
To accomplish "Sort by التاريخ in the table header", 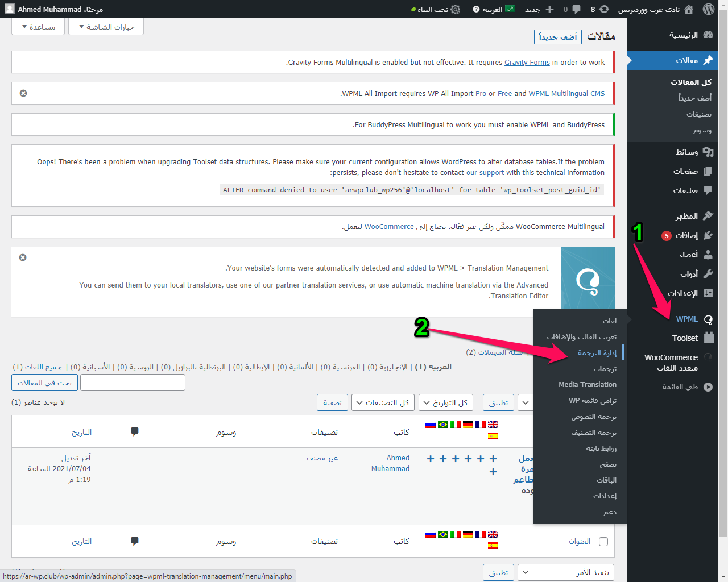I will click(81, 432).
